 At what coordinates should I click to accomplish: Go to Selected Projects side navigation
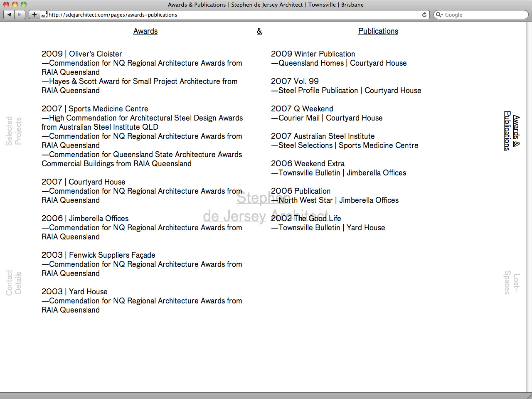tap(13, 131)
